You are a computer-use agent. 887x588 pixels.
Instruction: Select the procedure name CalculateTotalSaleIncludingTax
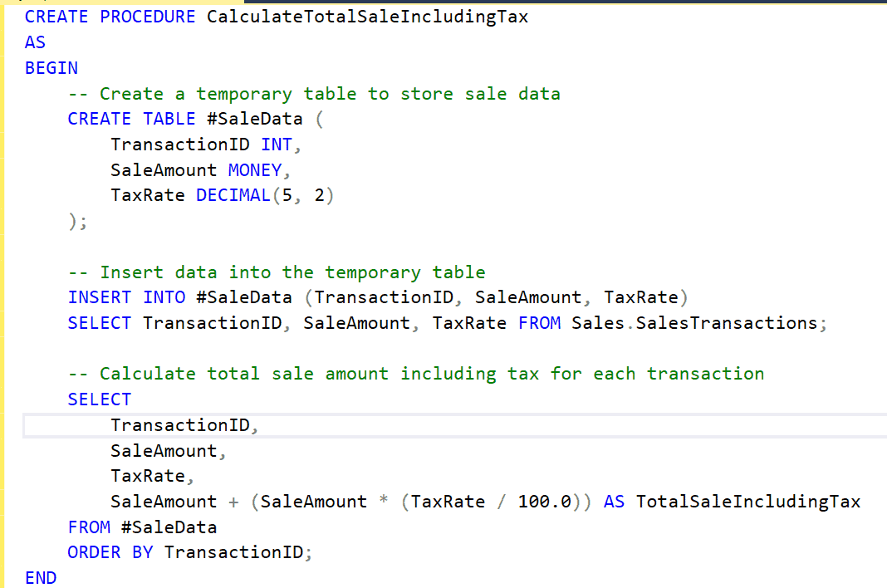pos(367,16)
